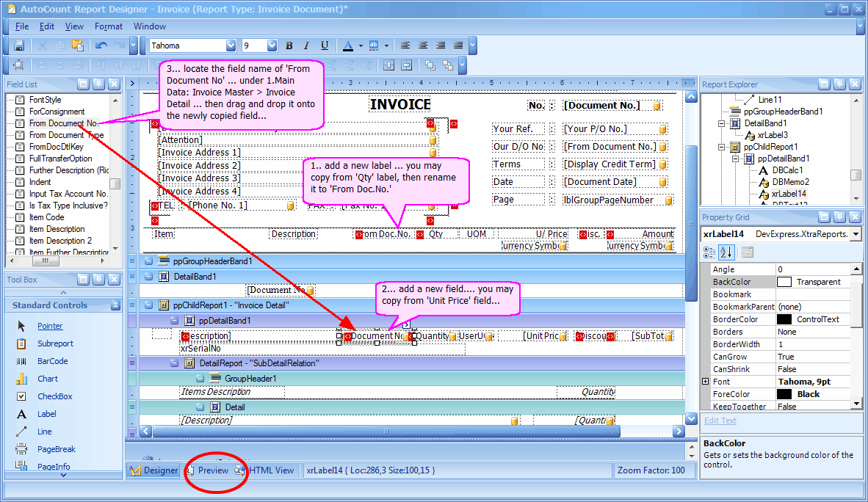The height and width of the screenshot is (502, 868).
Task: Collapse the ppChildReport1 tree node
Action: tap(721, 147)
